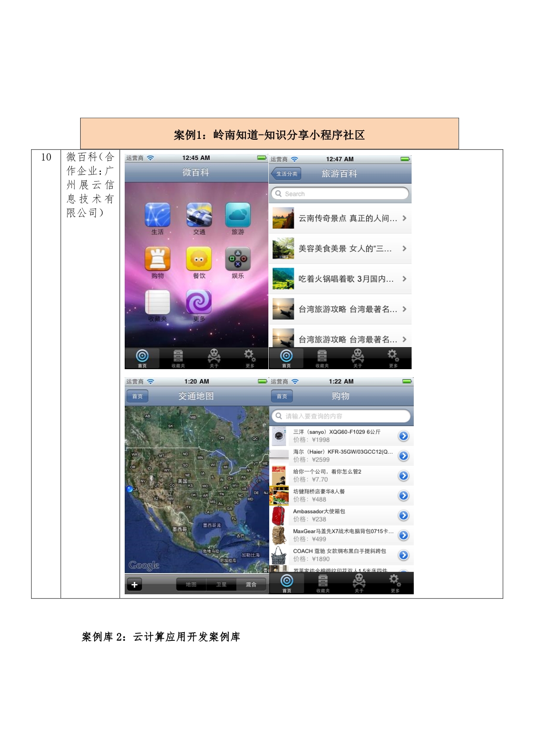Tap the plus button below the map
This screenshot has width=535, height=756.
pyautogui.click(x=135, y=584)
